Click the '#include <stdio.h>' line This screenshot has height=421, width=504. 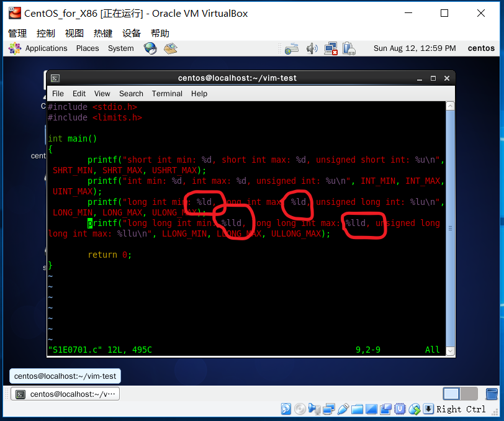tap(92, 107)
